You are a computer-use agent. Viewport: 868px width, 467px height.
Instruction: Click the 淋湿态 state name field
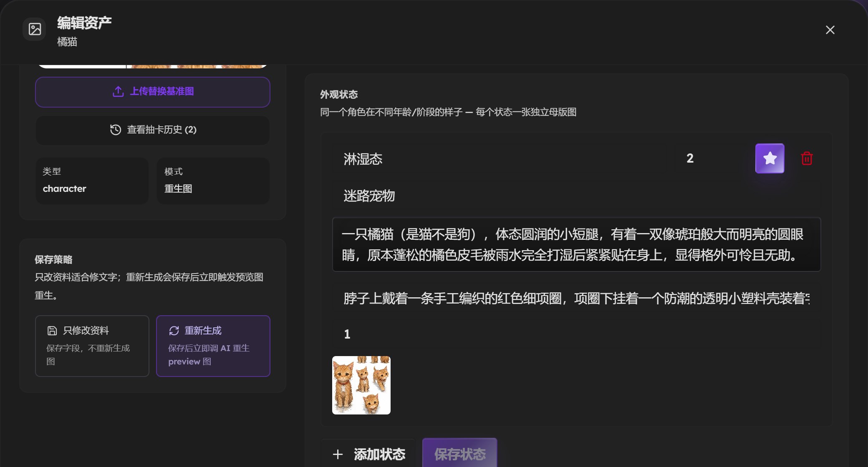click(499, 159)
